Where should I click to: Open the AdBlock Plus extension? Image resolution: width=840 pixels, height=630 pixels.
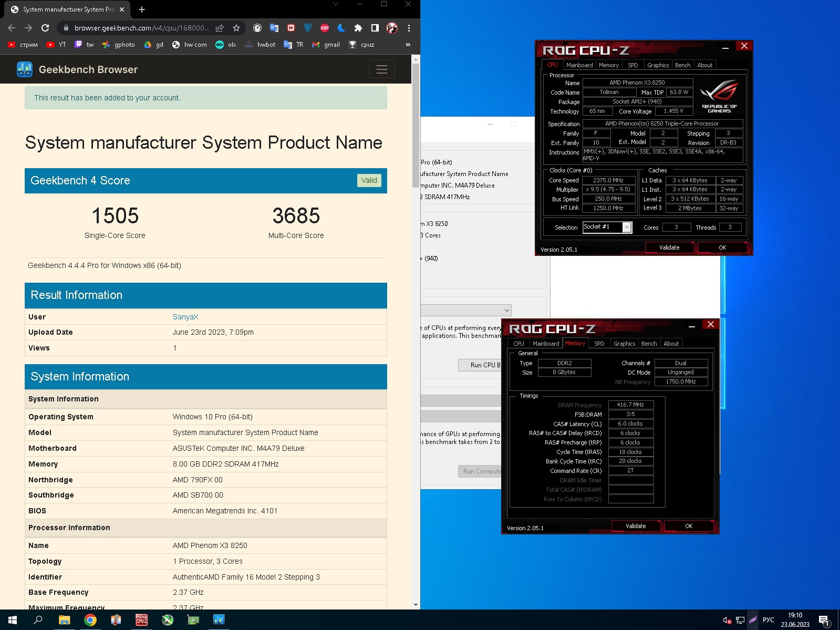[x=325, y=28]
